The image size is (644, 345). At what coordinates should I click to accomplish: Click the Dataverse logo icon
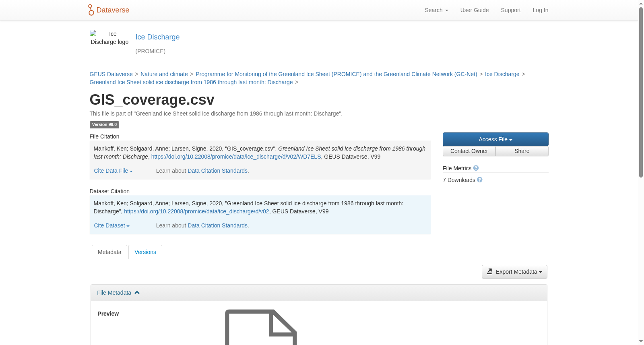(x=91, y=10)
